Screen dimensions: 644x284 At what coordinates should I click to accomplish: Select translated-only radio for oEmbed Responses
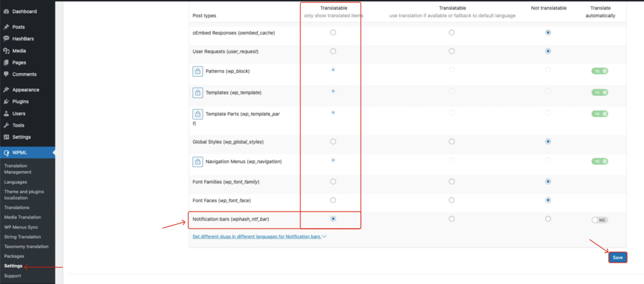(x=333, y=33)
